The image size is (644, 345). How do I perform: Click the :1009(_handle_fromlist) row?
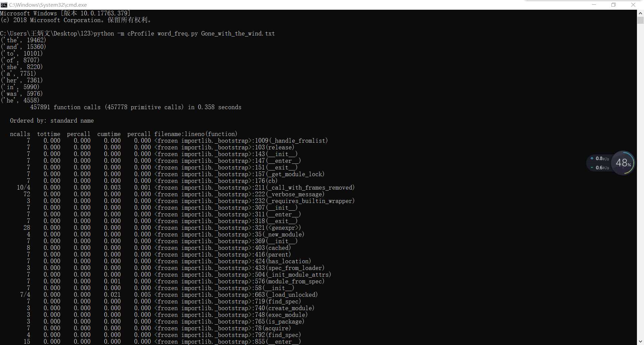click(x=177, y=141)
